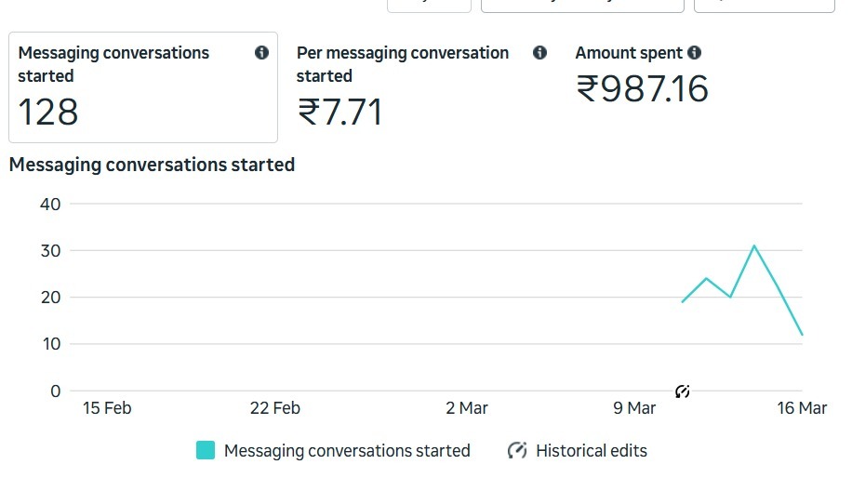852x504 pixels.
Task: Select the Amount spent metric
Action: coord(641,75)
